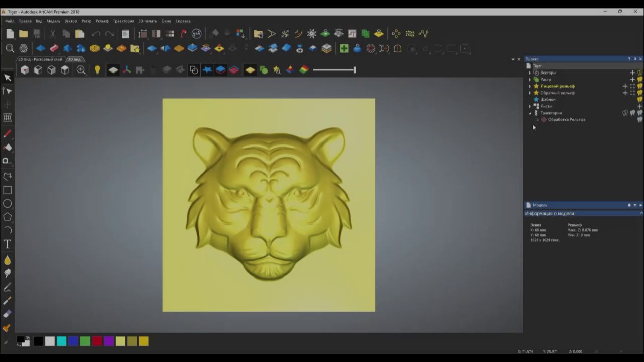
Task: Open the Траектория menu
Action: tap(123, 21)
